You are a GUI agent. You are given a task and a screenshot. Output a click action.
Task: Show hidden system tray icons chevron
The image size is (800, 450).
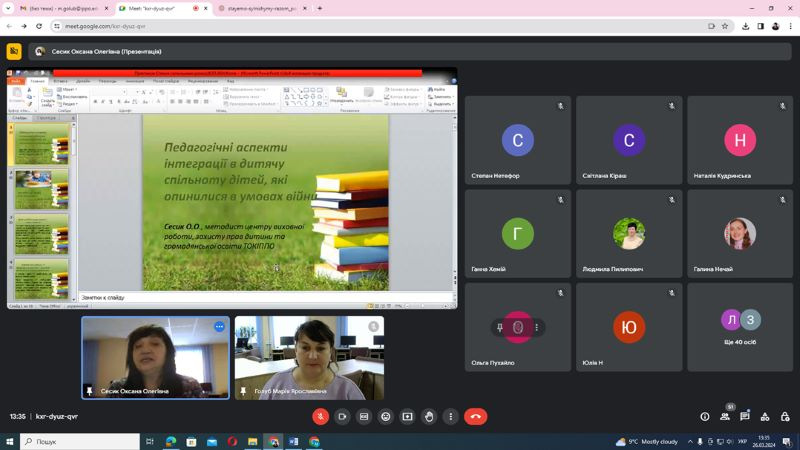pos(690,442)
